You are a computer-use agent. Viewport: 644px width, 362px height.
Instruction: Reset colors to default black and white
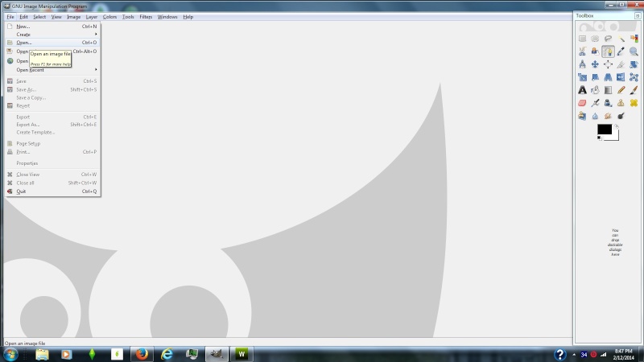pyautogui.click(x=600, y=138)
